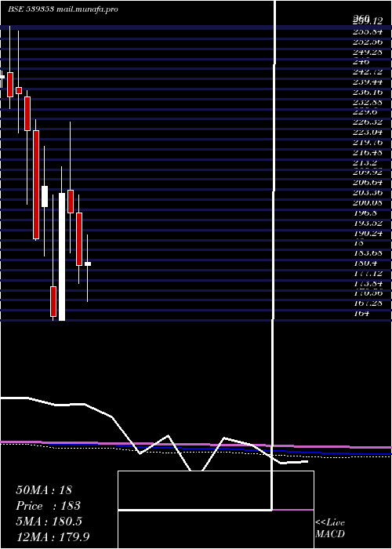The height and width of the screenshot is (549, 392).
Task: Click the 226.32 price axis label
Action: click(367, 122)
